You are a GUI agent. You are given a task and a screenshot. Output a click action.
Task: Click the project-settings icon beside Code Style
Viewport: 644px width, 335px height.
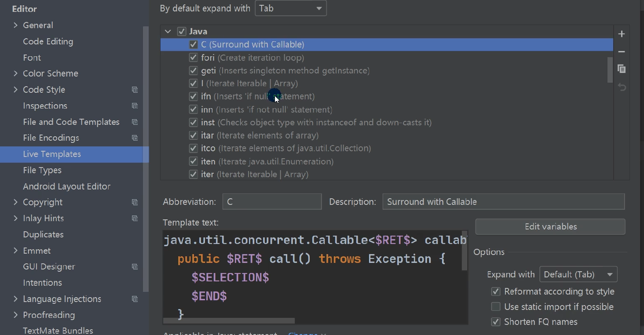[x=135, y=90]
